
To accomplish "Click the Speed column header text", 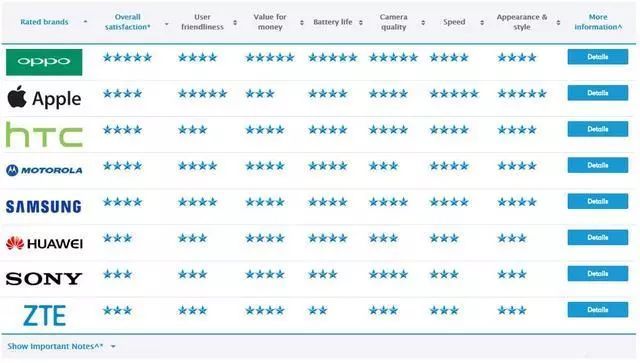I will pos(454,22).
